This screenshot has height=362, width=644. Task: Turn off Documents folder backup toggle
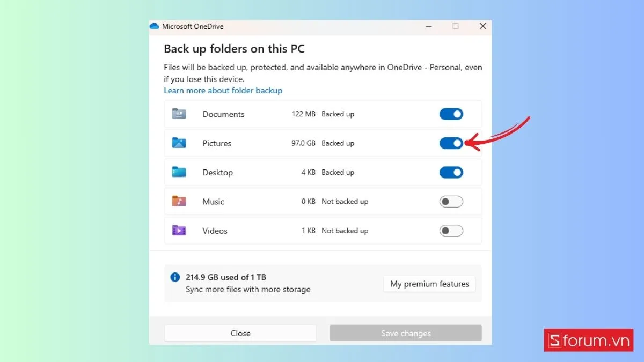(451, 114)
